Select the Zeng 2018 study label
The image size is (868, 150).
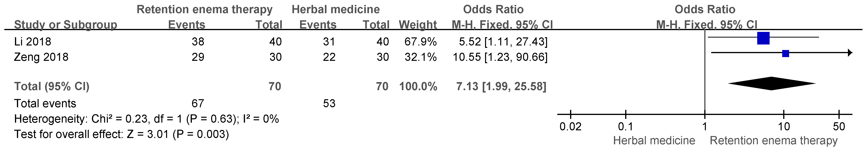coord(41,57)
